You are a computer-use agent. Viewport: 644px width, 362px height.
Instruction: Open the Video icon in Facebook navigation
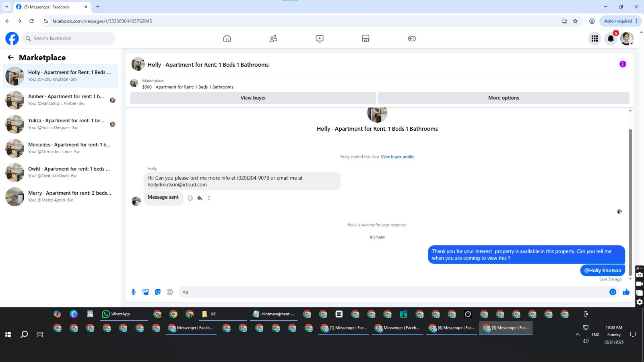[x=320, y=39]
